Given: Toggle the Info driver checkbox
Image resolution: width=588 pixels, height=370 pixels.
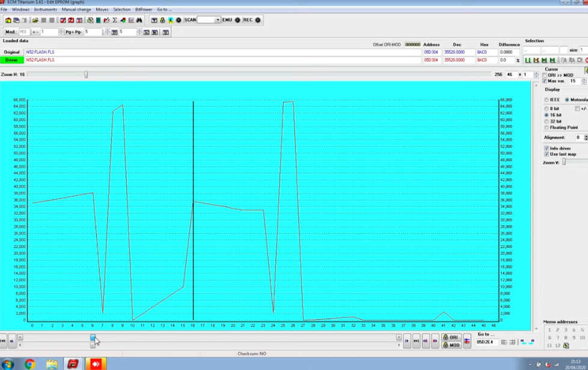Looking at the screenshot, I should click(547, 148).
